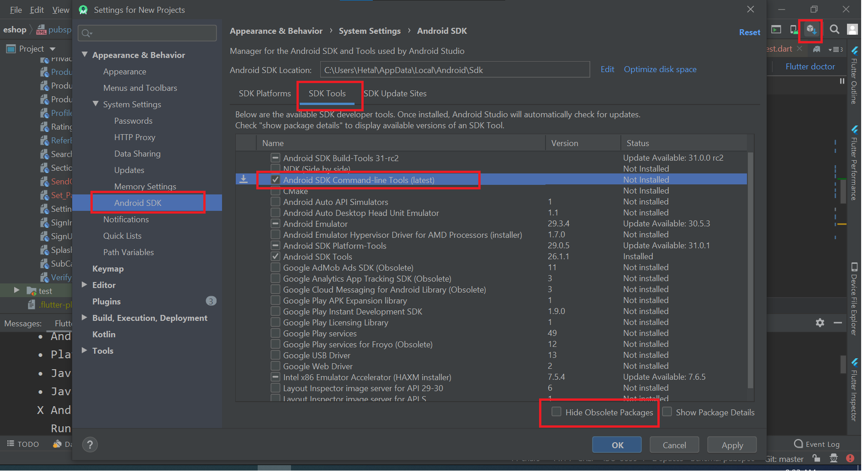The width and height of the screenshot is (868, 471).
Task: Expand the Editor settings section
Action: click(x=85, y=285)
